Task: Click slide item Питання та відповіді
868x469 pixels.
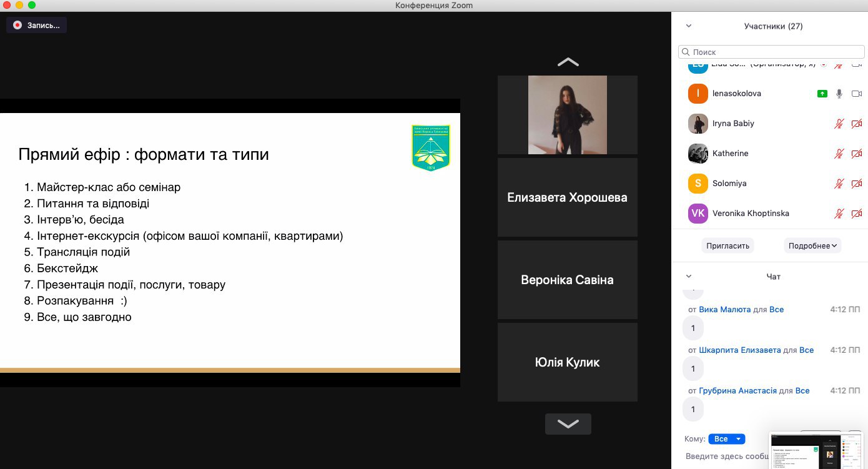Action: (93, 204)
